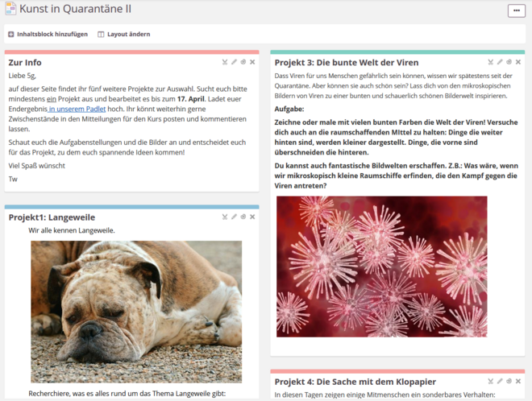532x401 pixels.
Task: Edit the Projekt1 Langeweile block
Action: point(235,217)
